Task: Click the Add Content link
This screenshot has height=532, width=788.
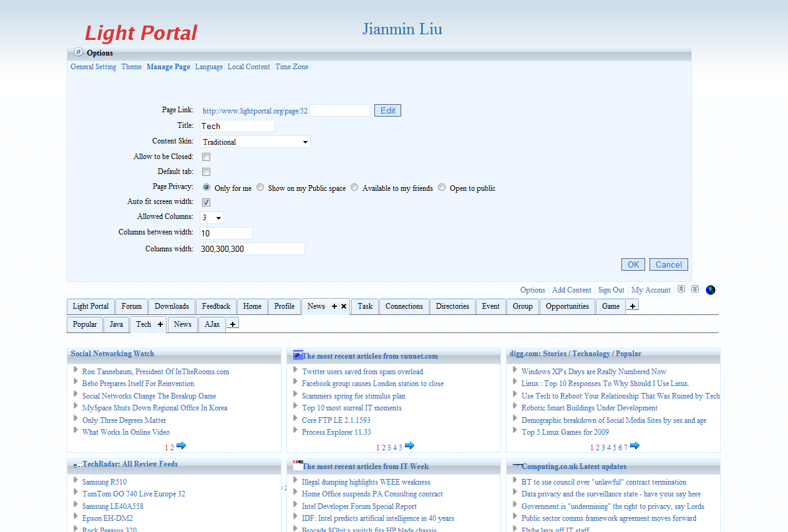Action: point(572,290)
